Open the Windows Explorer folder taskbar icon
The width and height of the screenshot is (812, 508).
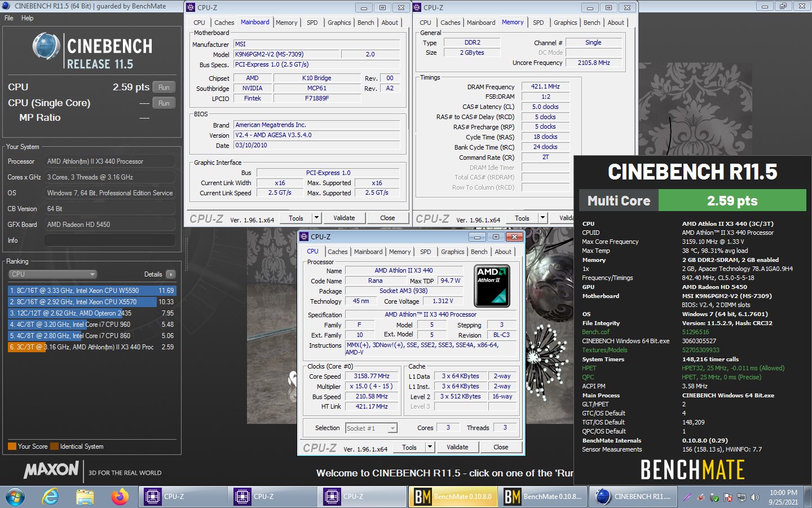85,497
